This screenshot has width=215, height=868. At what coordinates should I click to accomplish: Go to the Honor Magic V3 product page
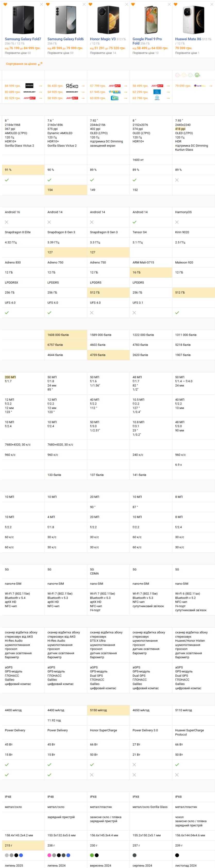tap(103, 39)
